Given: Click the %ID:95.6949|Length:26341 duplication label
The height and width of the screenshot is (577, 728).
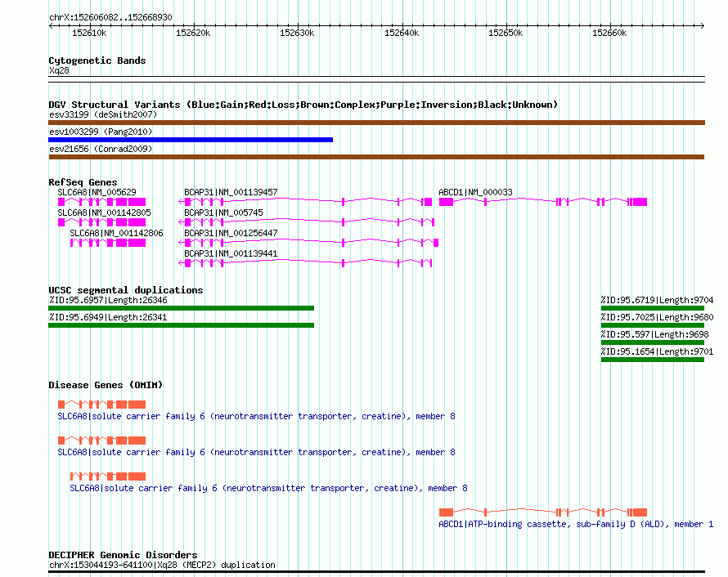Looking at the screenshot, I should pos(108,317).
